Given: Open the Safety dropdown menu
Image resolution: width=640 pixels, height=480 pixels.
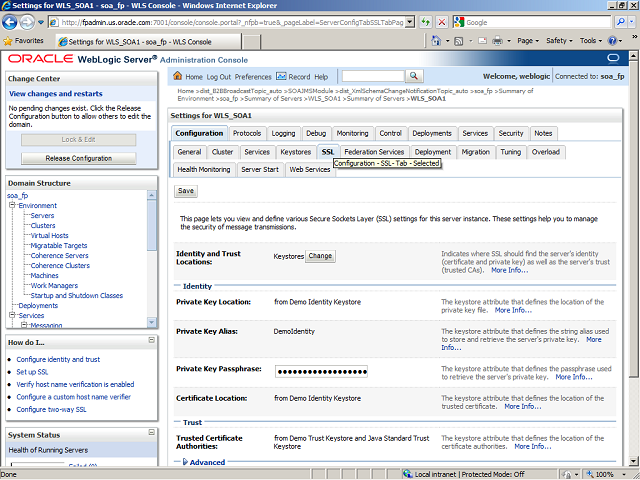Looking at the screenshot, I should coord(559,41).
